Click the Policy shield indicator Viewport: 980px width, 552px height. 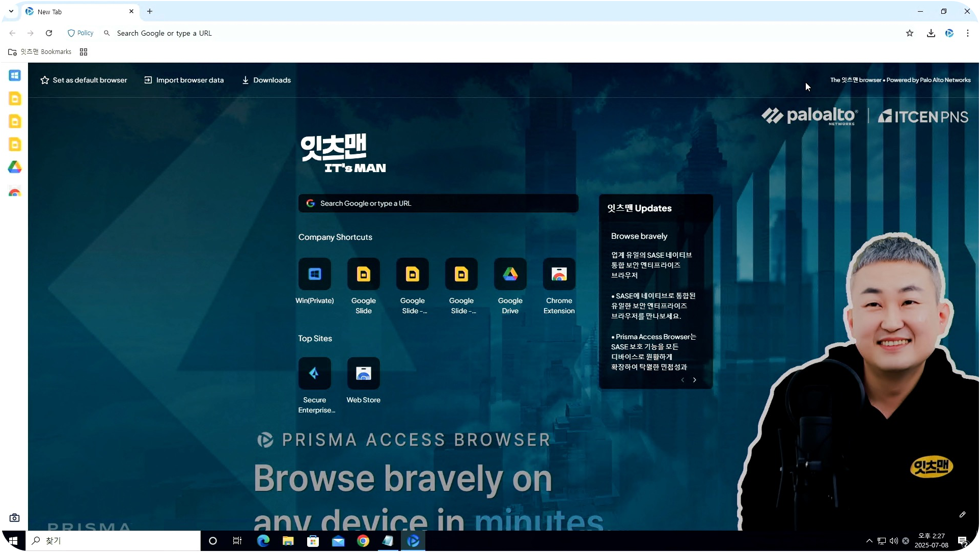[x=80, y=33]
